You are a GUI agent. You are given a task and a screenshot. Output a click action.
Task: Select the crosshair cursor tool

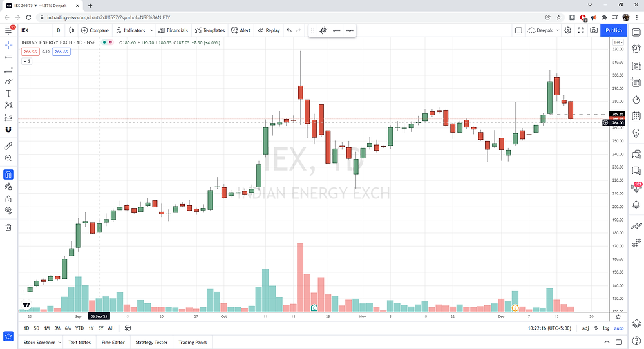coord(8,45)
